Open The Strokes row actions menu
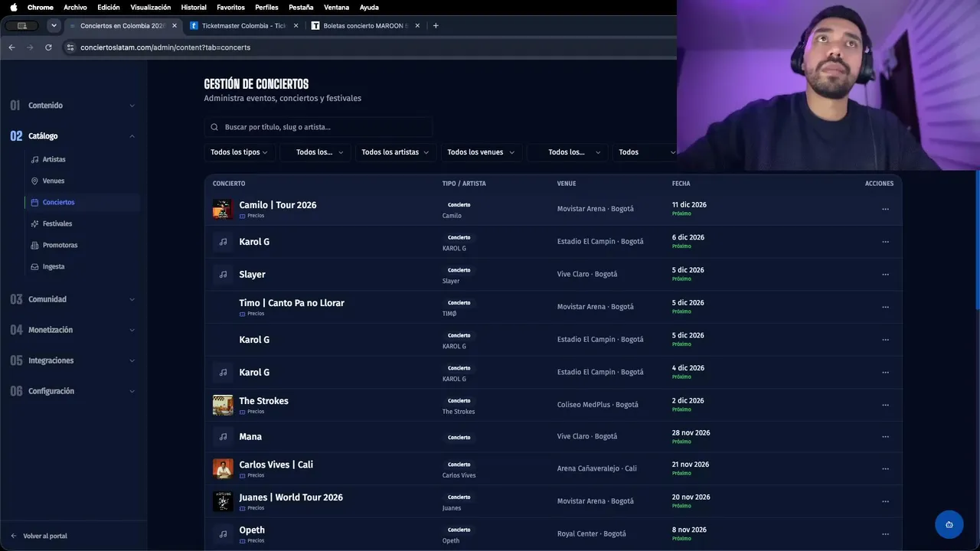This screenshot has height=551, width=980. pos(885,405)
